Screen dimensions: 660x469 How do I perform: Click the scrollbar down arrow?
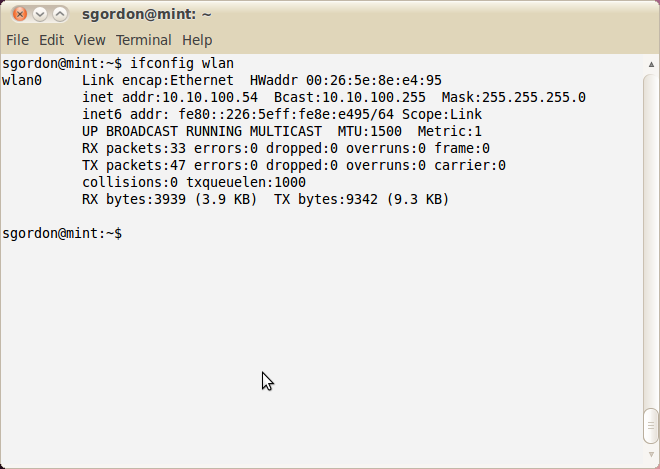[651, 455]
